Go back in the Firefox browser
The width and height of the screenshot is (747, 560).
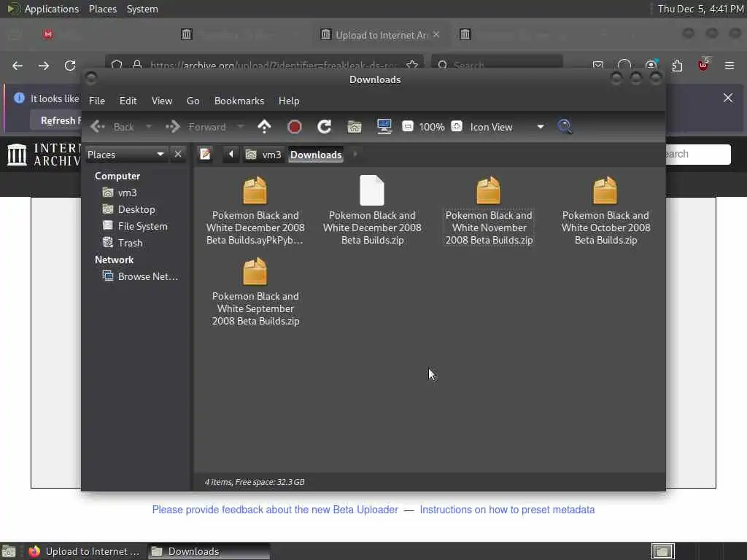pos(18,65)
